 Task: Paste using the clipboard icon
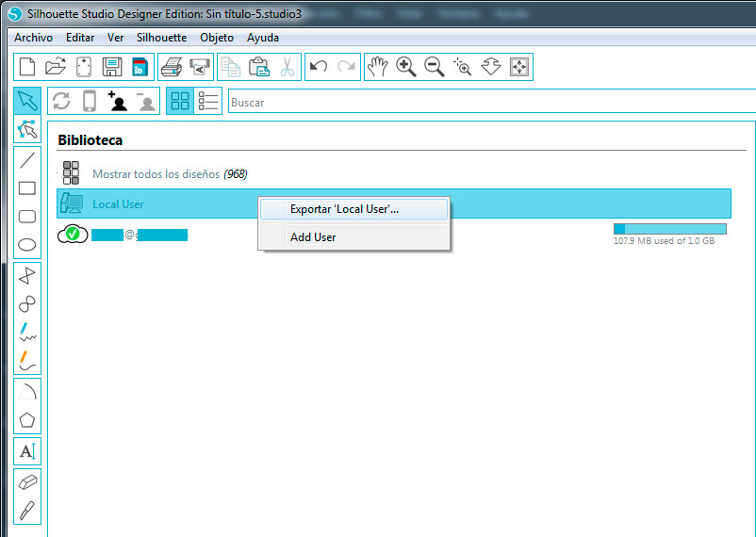259,67
